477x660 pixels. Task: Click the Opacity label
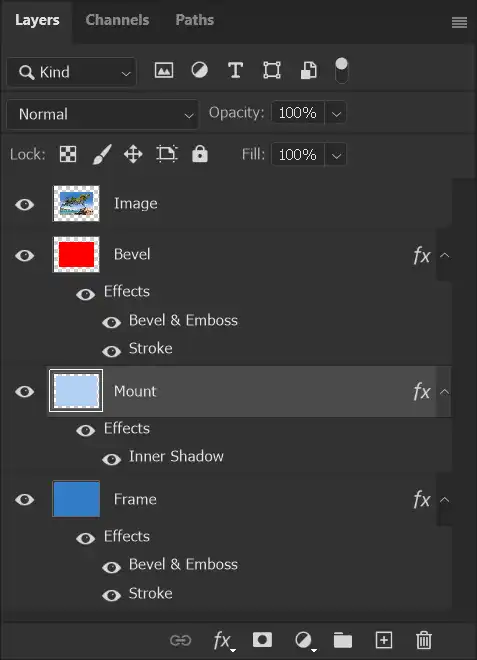(x=236, y=113)
